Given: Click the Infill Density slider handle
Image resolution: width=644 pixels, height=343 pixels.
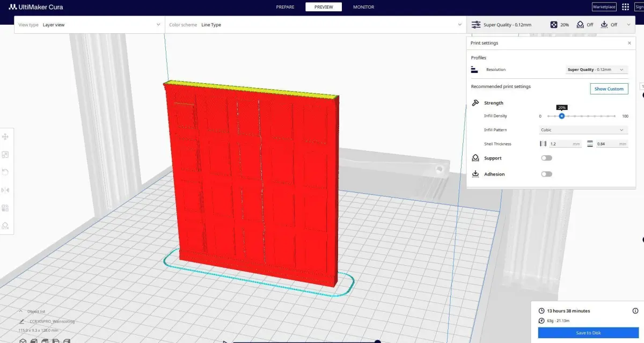Looking at the screenshot, I should [x=561, y=116].
